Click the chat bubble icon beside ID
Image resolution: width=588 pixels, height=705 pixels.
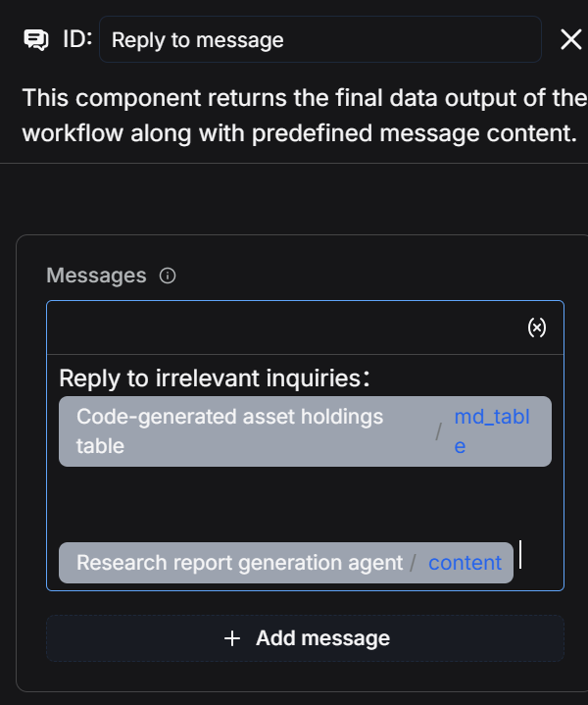point(36,39)
